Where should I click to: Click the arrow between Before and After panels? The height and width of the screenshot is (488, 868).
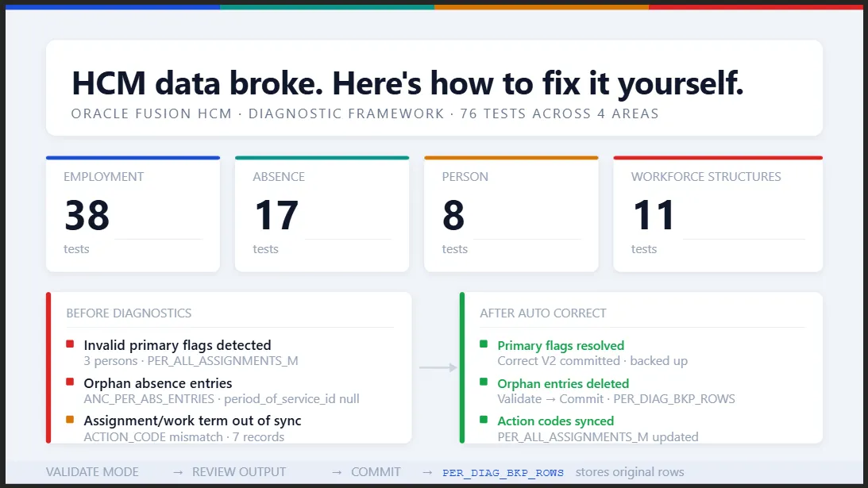pyautogui.click(x=438, y=367)
